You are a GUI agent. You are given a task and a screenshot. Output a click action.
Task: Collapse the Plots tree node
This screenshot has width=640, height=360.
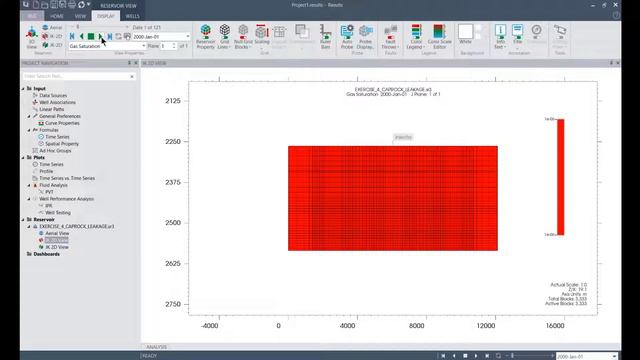click(x=23, y=158)
